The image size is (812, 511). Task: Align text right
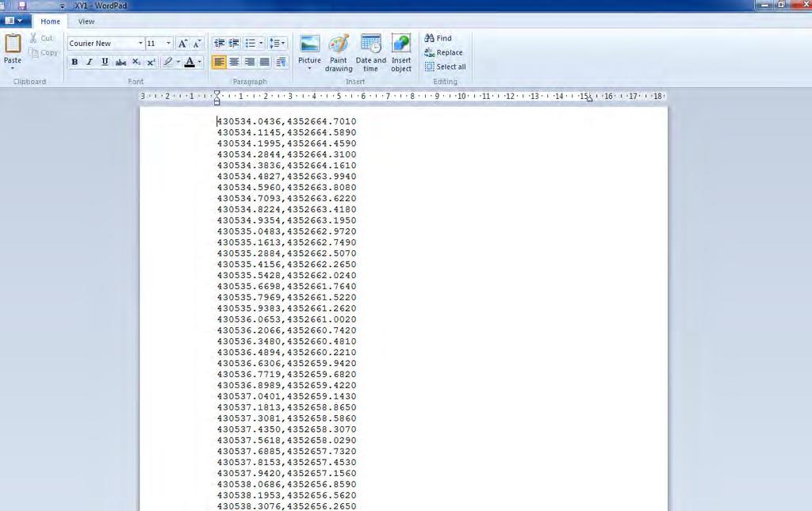250,62
